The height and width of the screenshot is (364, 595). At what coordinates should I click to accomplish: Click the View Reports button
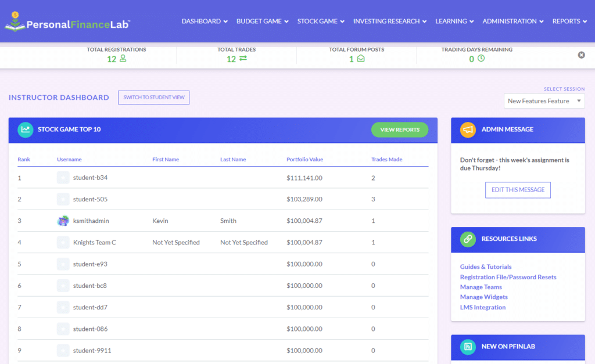tap(400, 129)
